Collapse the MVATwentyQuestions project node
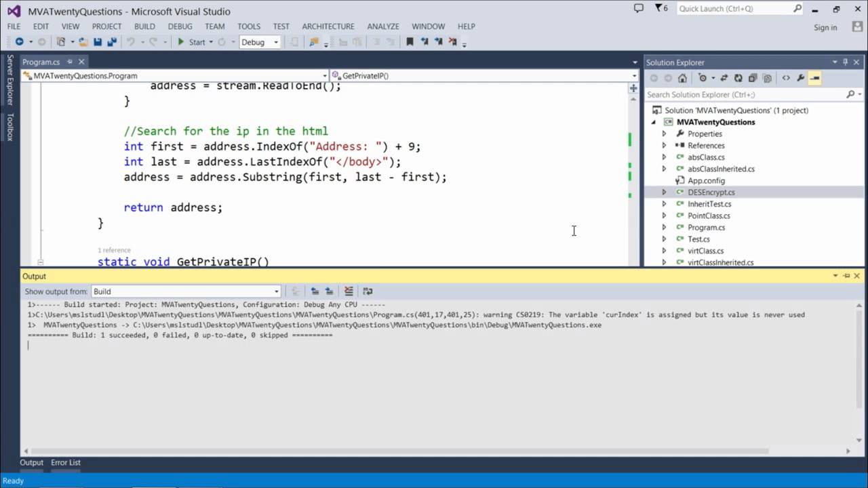The width and height of the screenshot is (868, 488). [x=654, y=123]
